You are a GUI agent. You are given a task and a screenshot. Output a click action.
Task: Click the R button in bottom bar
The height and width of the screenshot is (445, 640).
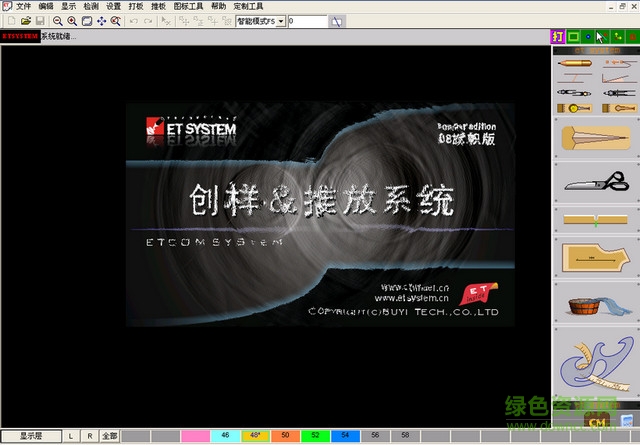(x=89, y=436)
